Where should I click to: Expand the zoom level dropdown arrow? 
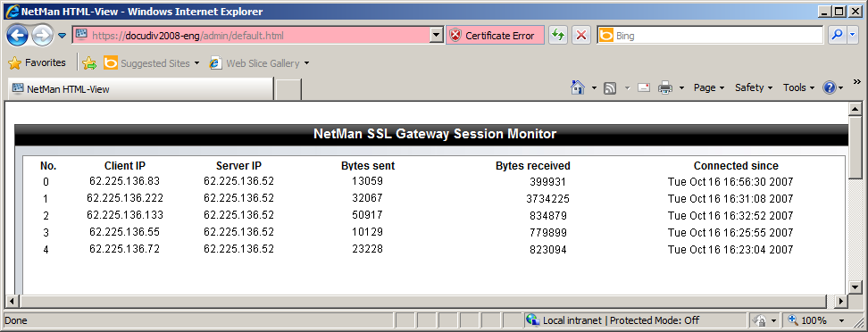pyautogui.click(x=842, y=321)
